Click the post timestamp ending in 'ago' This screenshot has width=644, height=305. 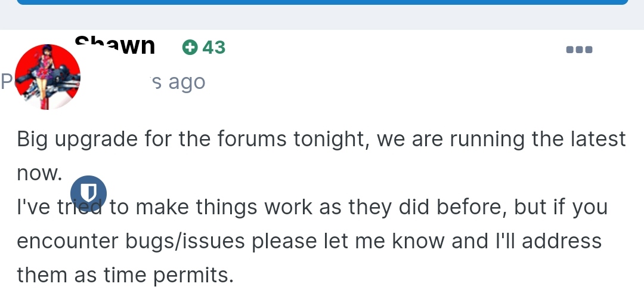[x=178, y=82]
